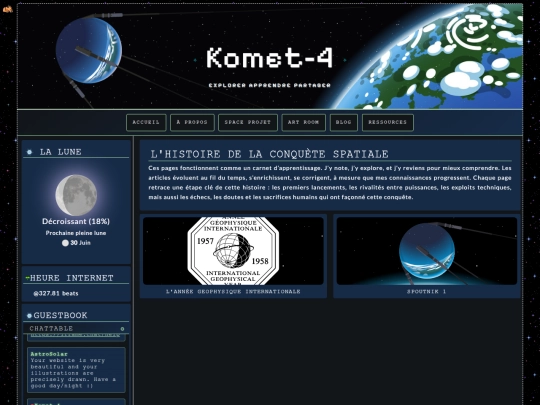Click the green icon beside HEURE INTERNET

click(28, 278)
